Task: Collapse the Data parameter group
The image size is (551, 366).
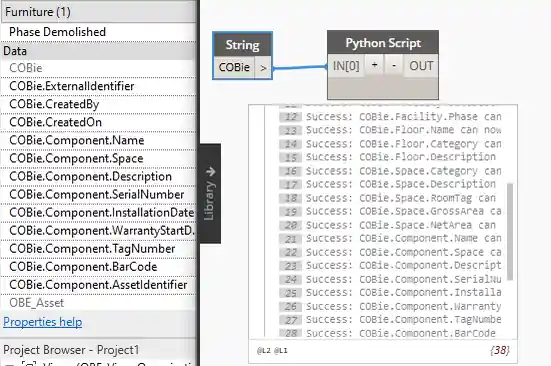Action: tap(98, 51)
